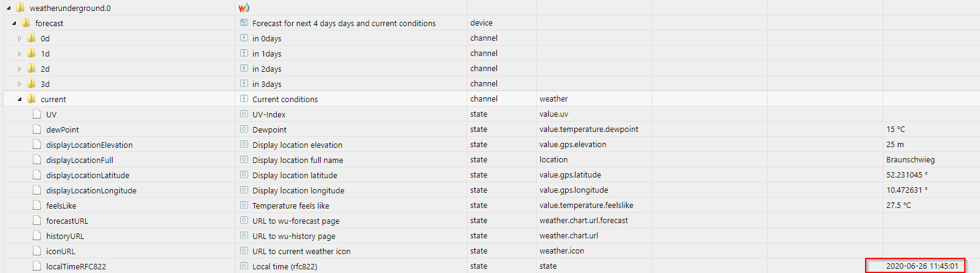This screenshot has height=273, width=980.
Task: Select the displayLocationFull state row
Action: click(x=80, y=160)
